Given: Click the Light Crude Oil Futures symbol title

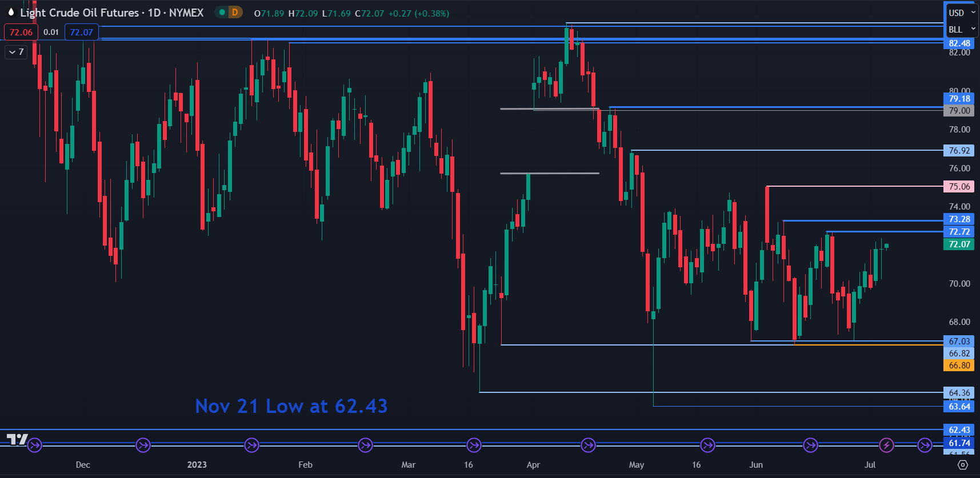Looking at the screenshot, I should pos(111,13).
